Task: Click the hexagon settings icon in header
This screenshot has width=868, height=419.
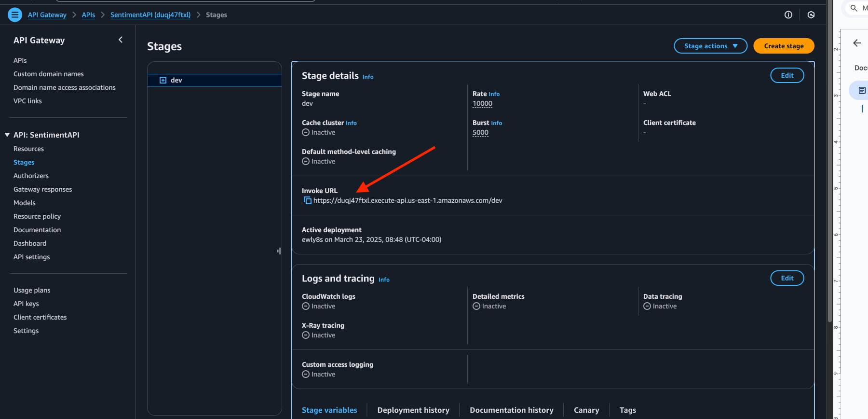Action: click(811, 15)
